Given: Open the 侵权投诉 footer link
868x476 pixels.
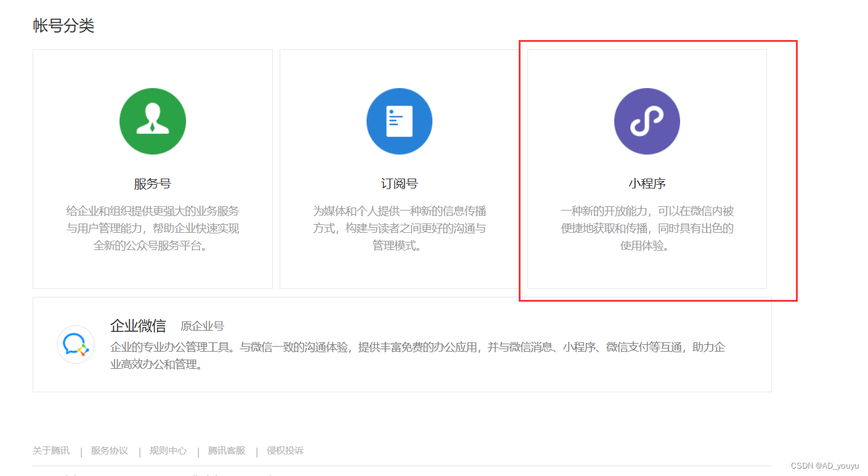Looking at the screenshot, I should (285, 451).
